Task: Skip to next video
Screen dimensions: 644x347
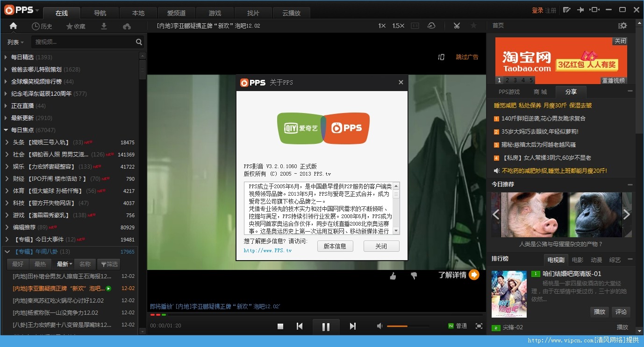Action: point(353,326)
